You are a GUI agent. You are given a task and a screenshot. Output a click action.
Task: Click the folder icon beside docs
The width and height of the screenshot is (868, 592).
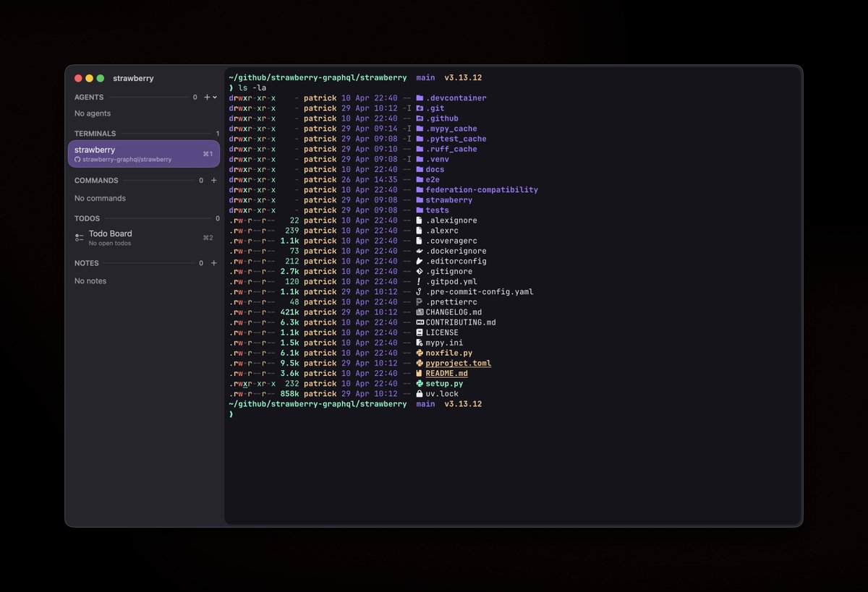420,169
